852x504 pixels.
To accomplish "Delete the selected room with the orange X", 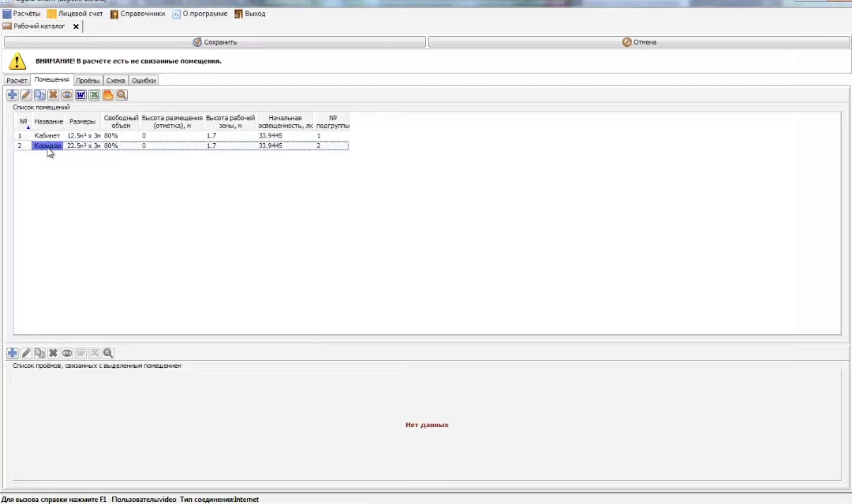I will 53,95.
